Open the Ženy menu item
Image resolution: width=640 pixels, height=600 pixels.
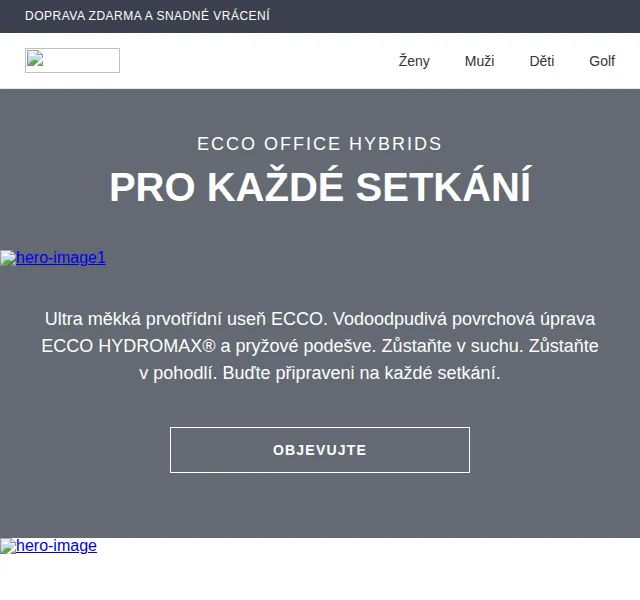[x=414, y=61]
